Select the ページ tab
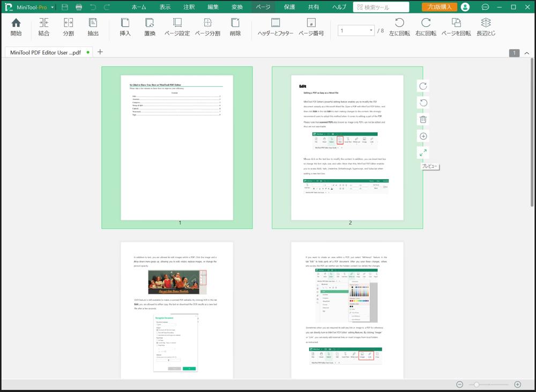 pyautogui.click(x=263, y=7)
